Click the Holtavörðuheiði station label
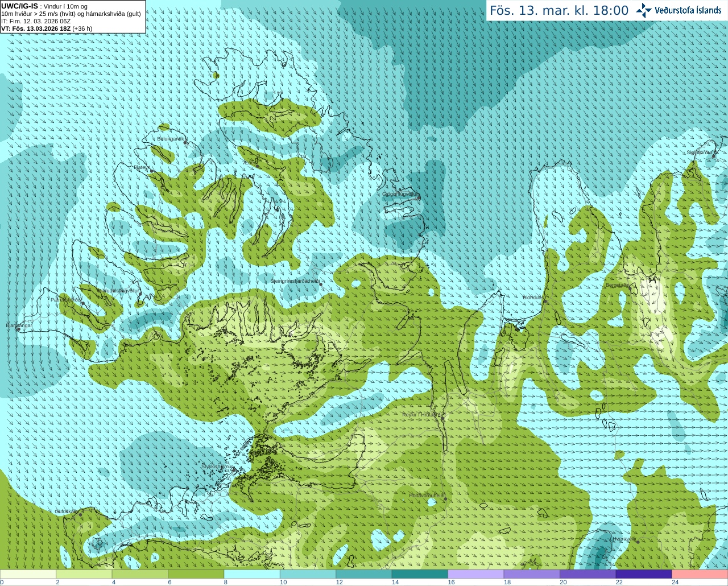This screenshot has width=728, height=586. click(427, 496)
